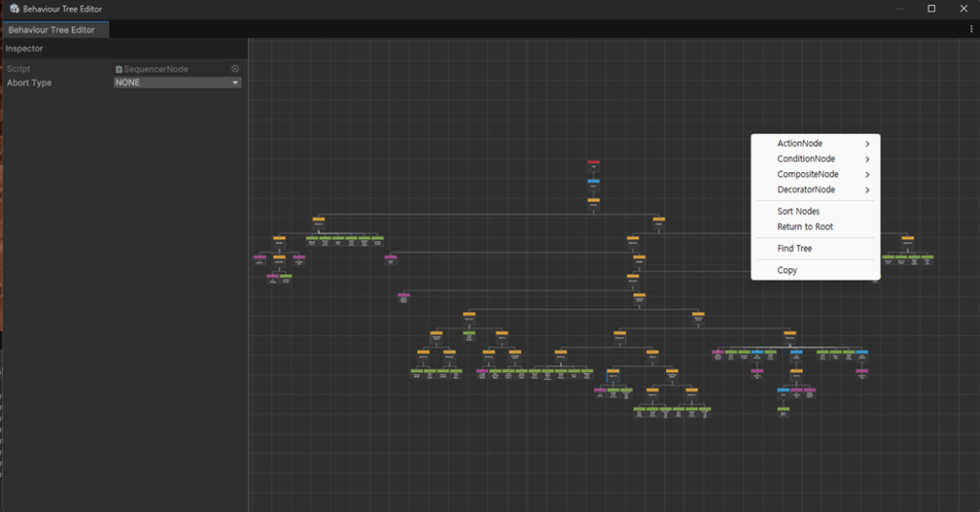
Task: Expand the DecoratorNode submenu arrow
Action: pyautogui.click(x=867, y=190)
